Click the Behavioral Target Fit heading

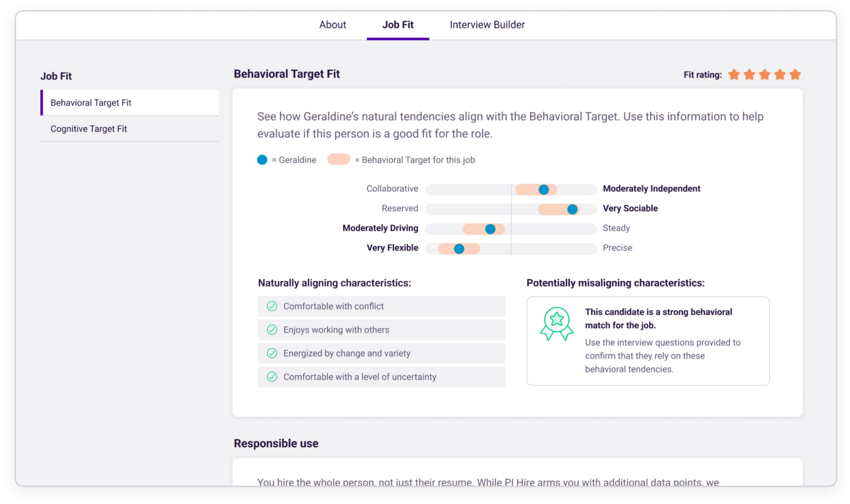[287, 74]
